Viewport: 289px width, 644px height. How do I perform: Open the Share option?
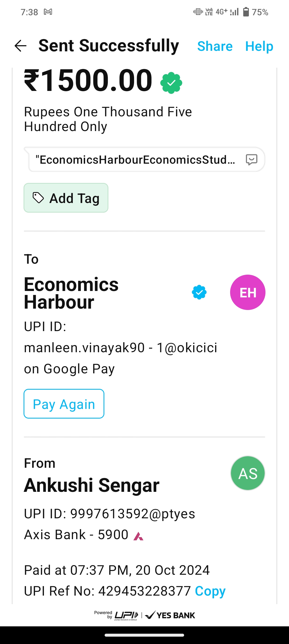click(215, 46)
